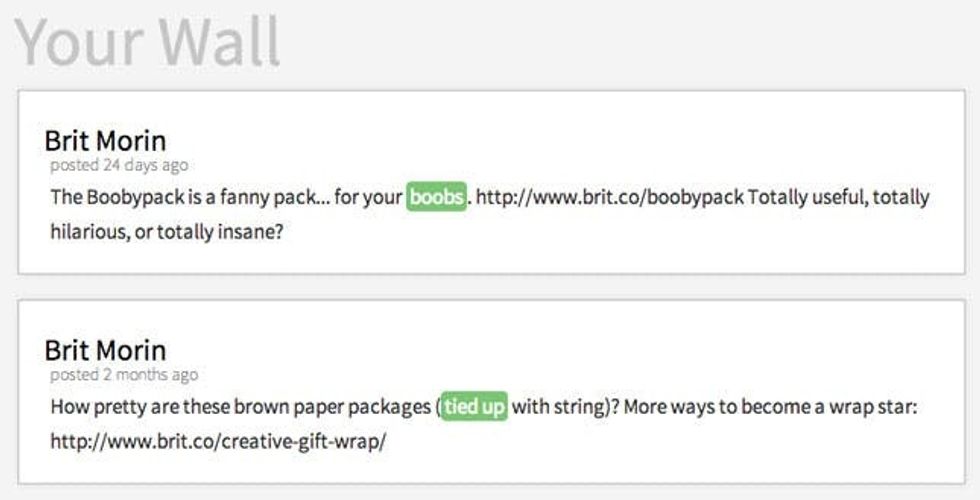Screen dimensions: 980x500
Task: Select the green highlighted "tied up" keyword
Action: 475,407
